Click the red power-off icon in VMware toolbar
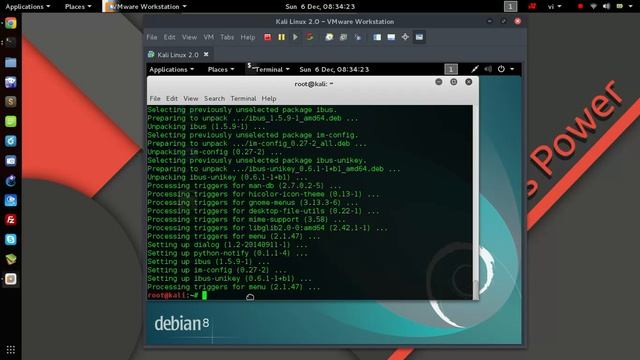The height and width of the screenshot is (360, 640). (x=267, y=37)
